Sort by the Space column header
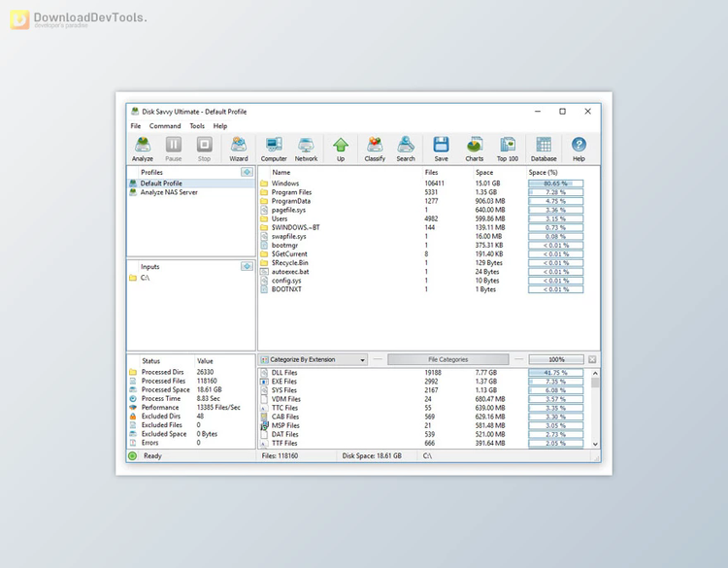The height and width of the screenshot is (568, 728). [x=484, y=172]
